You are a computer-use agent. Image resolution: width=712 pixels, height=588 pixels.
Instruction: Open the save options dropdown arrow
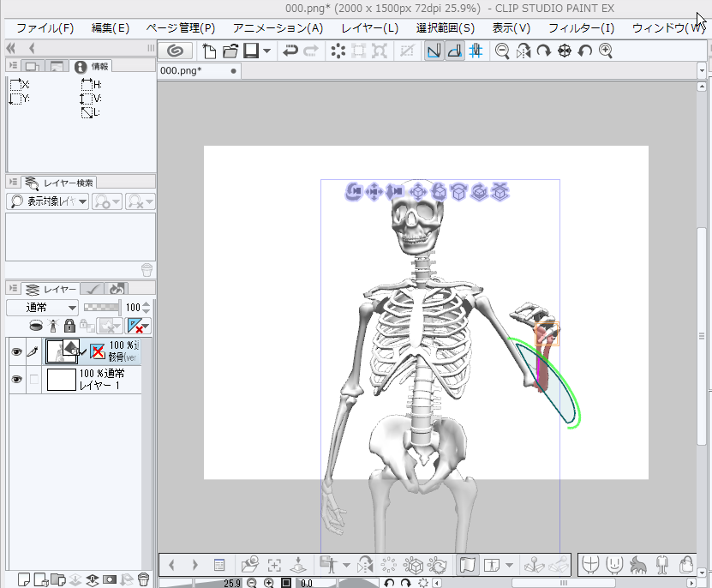click(267, 51)
